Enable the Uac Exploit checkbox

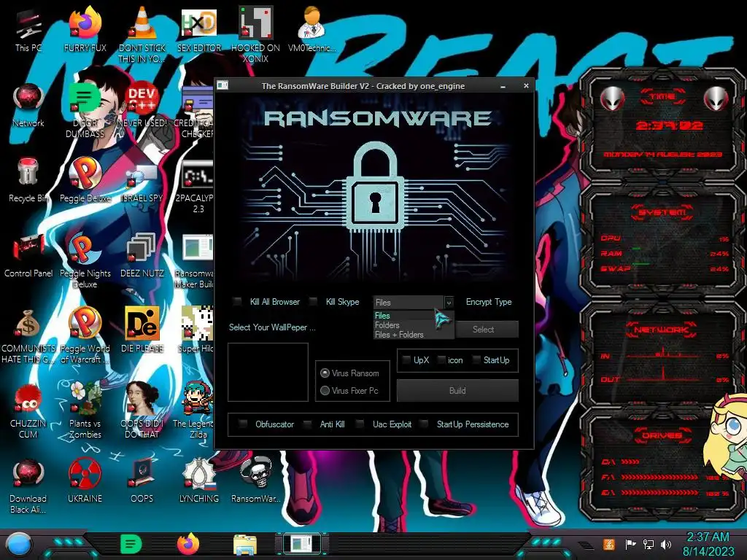point(360,424)
